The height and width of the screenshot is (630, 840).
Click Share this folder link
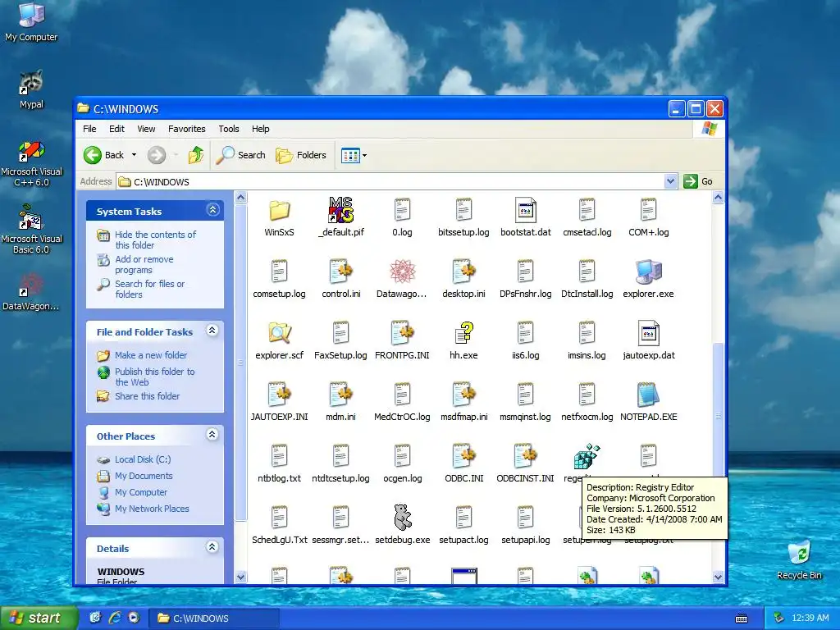coord(147,396)
